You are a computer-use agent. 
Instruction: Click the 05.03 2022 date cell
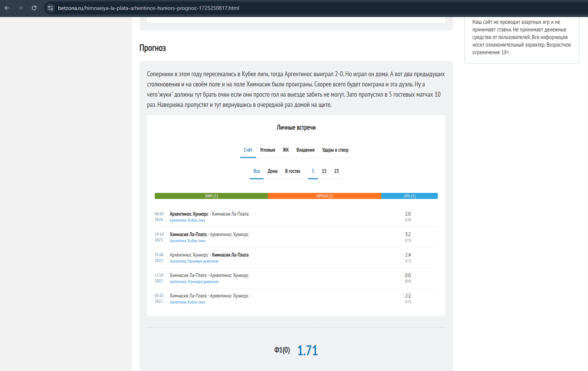(159, 299)
